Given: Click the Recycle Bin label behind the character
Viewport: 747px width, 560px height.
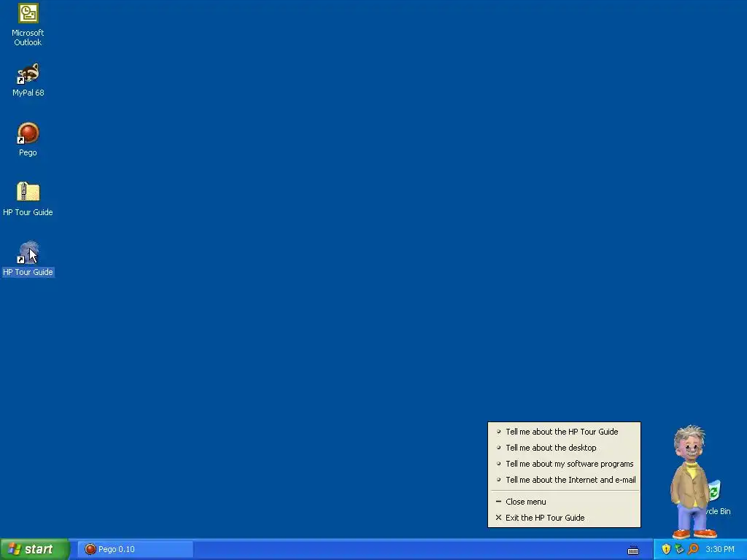Looking at the screenshot, I should pos(719,511).
